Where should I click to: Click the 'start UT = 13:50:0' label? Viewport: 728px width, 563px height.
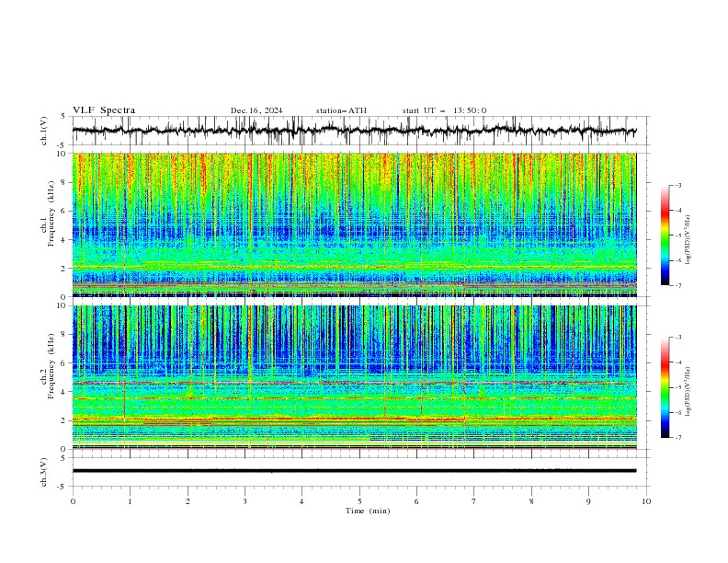point(444,110)
